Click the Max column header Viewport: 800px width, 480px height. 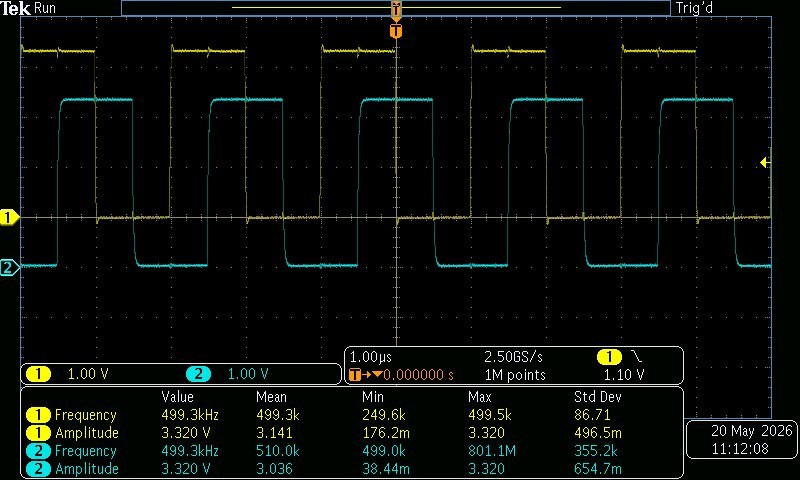480,397
